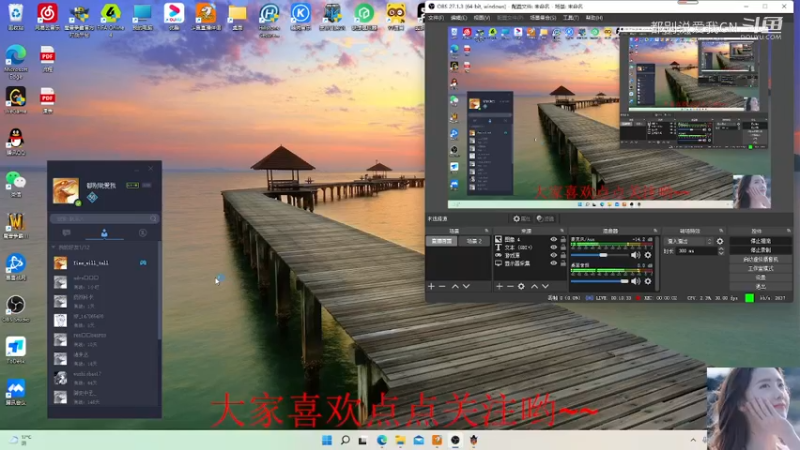Open OBS 帮助(H) menu
800x450 pixels.
594,18
